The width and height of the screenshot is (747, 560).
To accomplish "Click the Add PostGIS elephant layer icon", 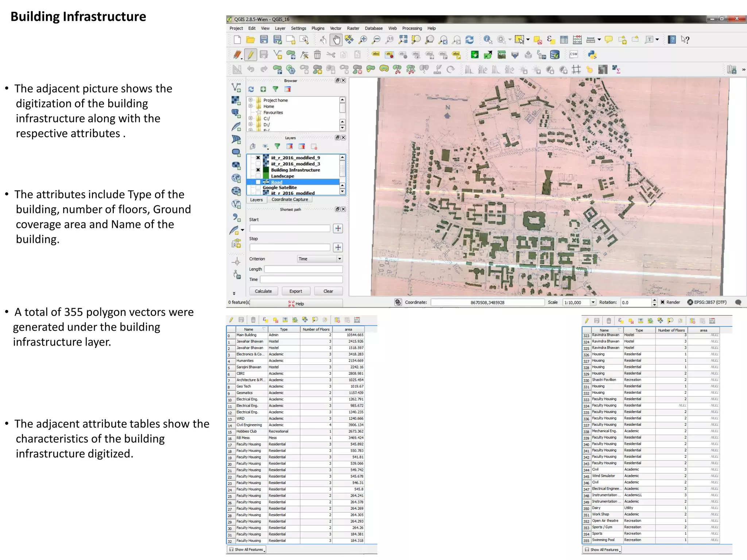I will coord(236,113).
